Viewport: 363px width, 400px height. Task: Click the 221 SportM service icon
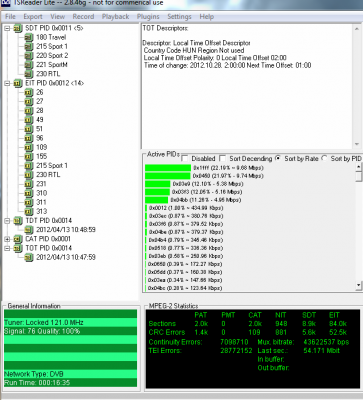click(x=29, y=65)
